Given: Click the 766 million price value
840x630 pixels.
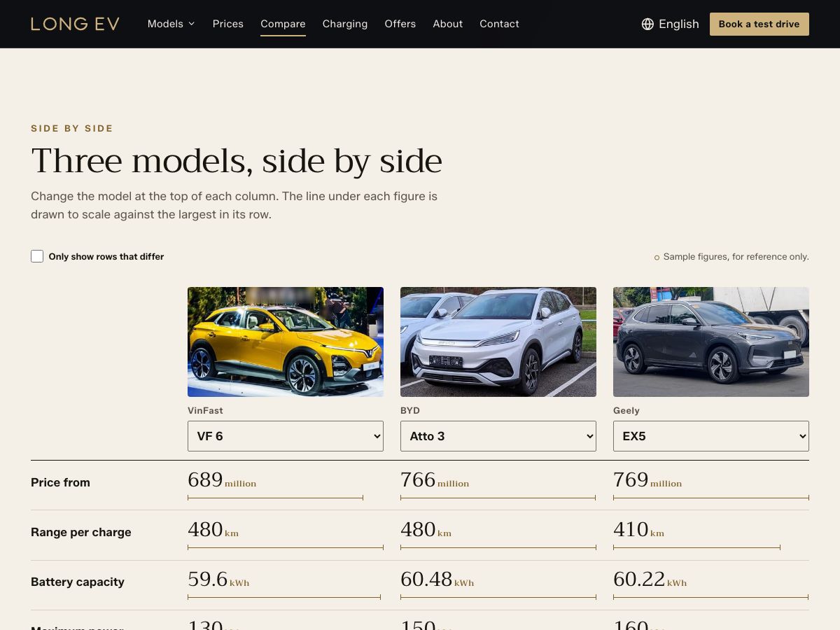Looking at the screenshot, I should pyautogui.click(x=435, y=480).
